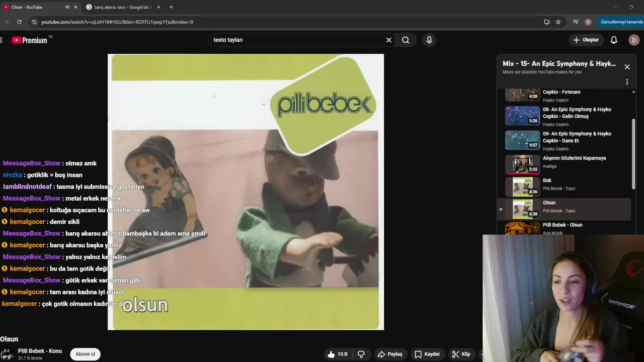Viewport: 644px width, 362px height.
Task: Close the barış akarsu Google tab
Action: point(159,7)
